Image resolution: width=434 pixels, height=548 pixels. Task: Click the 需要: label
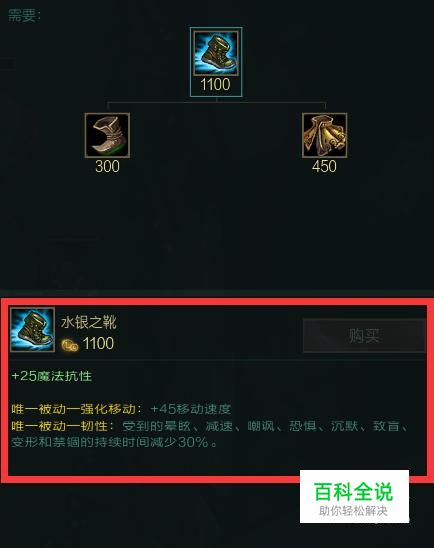pyautogui.click(x=24, y=15)
